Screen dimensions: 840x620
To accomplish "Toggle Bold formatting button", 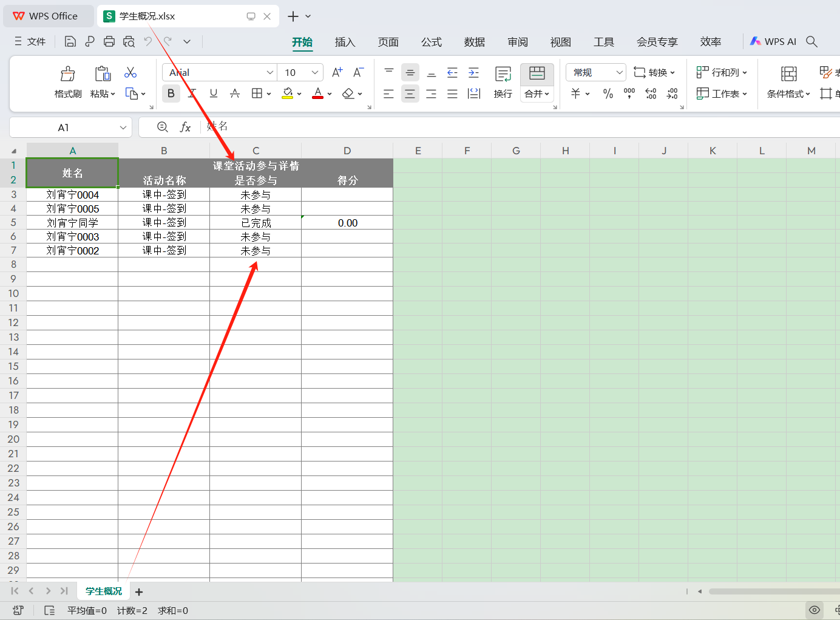I will click(171, 94).
